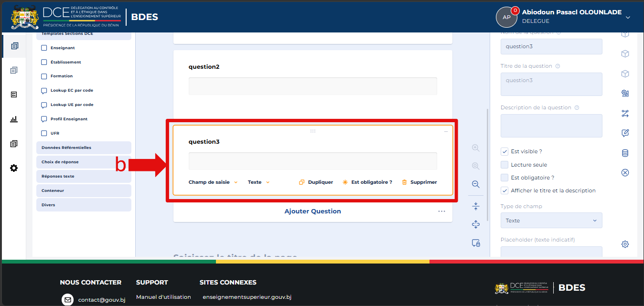Expand 'Choix de réponse' toolbox category
This screenshot has width=644, height=306.
(x=84, y=162)
